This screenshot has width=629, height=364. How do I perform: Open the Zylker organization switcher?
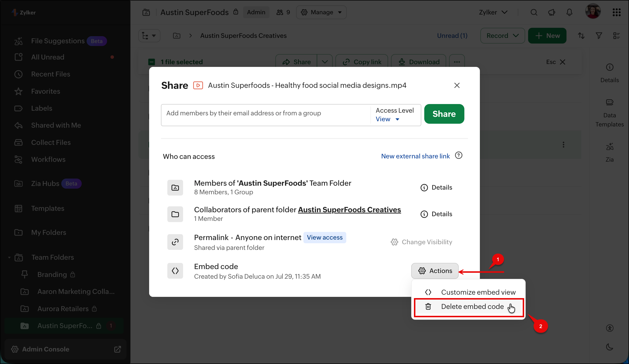click(493, 12)
